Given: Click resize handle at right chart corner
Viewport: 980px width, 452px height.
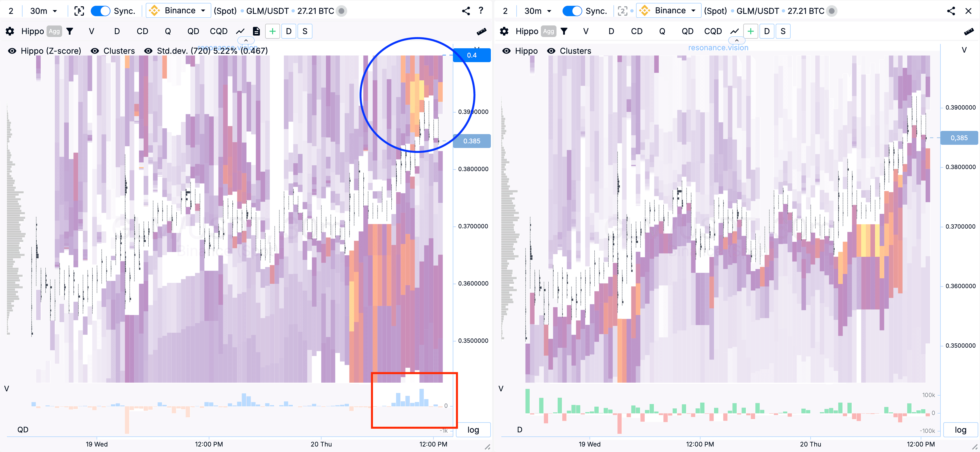Looking at the screenshot, I should [x=975, y=447].
